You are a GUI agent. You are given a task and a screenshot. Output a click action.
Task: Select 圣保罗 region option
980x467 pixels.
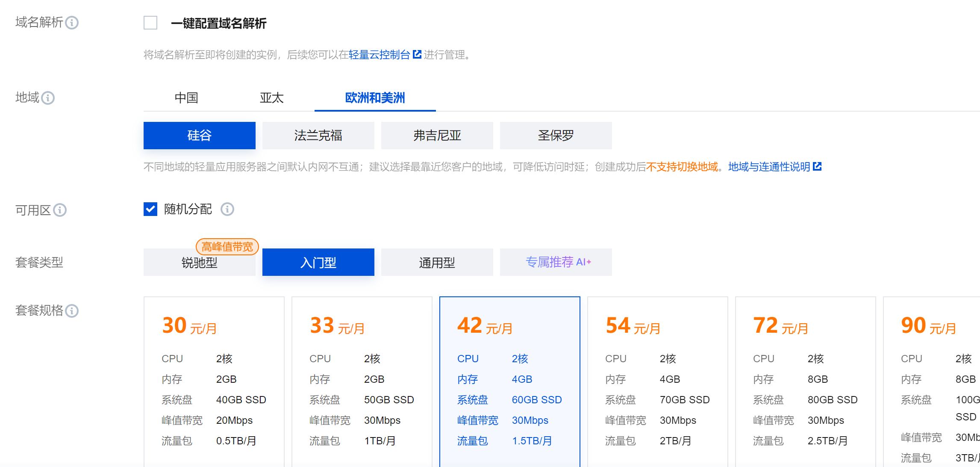tap(556, 136)
